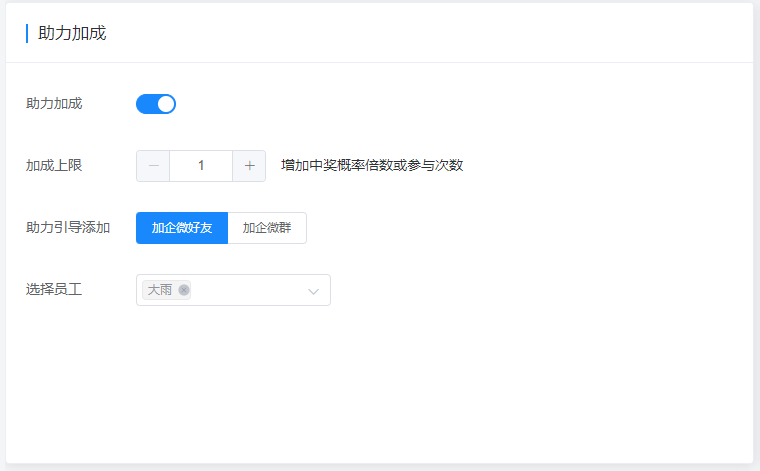The width and height of the screenshot is (760, 471).
Task: Expand the 选择员工 dropdown arrow
Action: [313, 291]
